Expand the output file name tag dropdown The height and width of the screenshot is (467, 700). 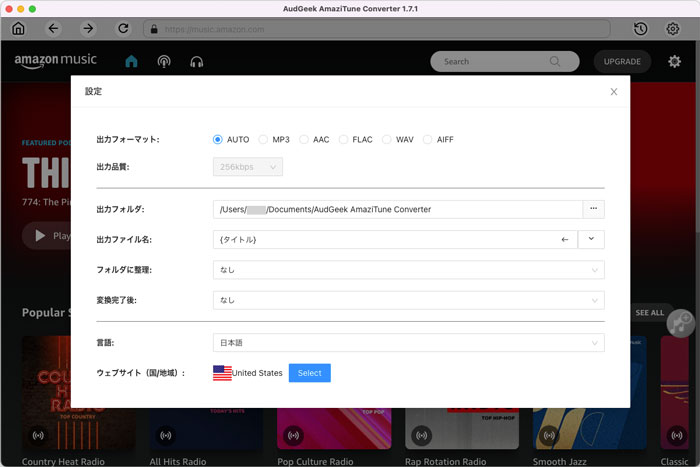pos(591,239)
